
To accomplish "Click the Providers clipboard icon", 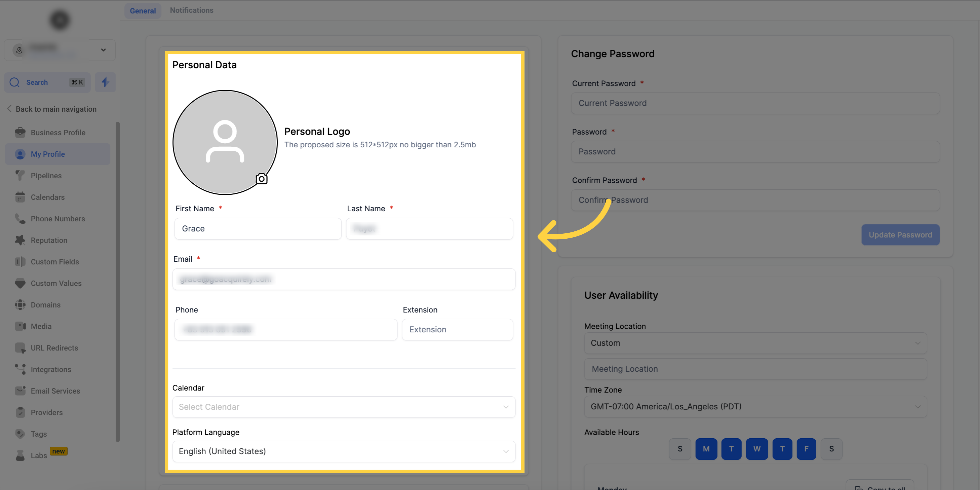I will pyautogui.click(x=20, y=412).
